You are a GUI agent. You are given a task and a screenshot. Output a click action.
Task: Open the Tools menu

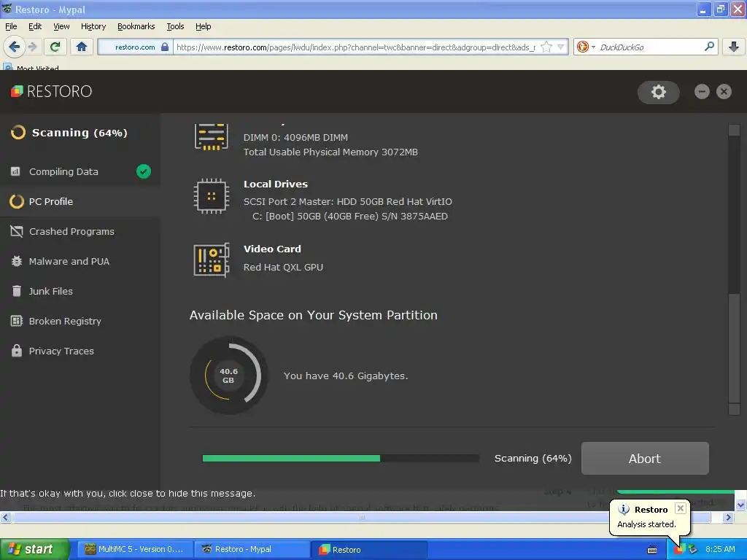click(x=175, y=26)
